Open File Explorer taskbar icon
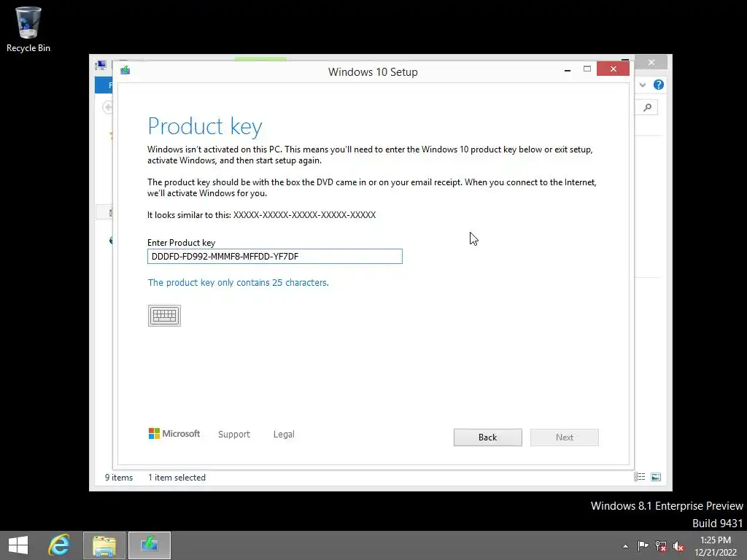 pos(104,545)
